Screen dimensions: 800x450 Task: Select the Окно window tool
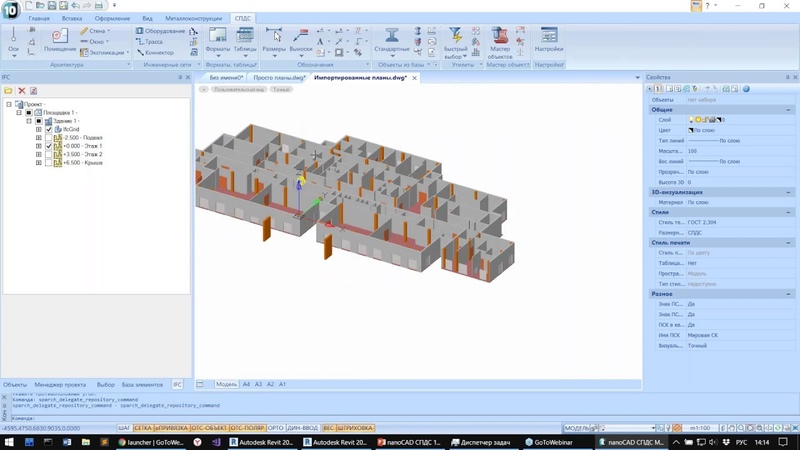click(92, 41)
